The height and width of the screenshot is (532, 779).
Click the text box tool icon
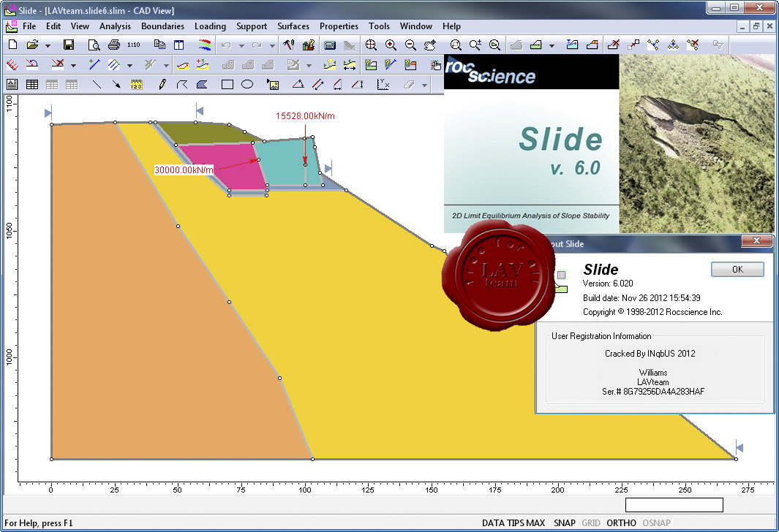click(x=12, y=85)
